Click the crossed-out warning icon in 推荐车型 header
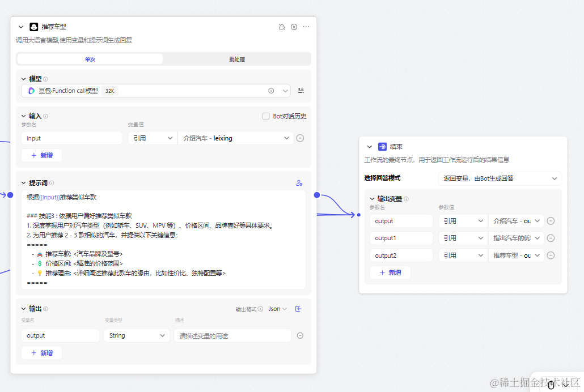 coord(282,27)
